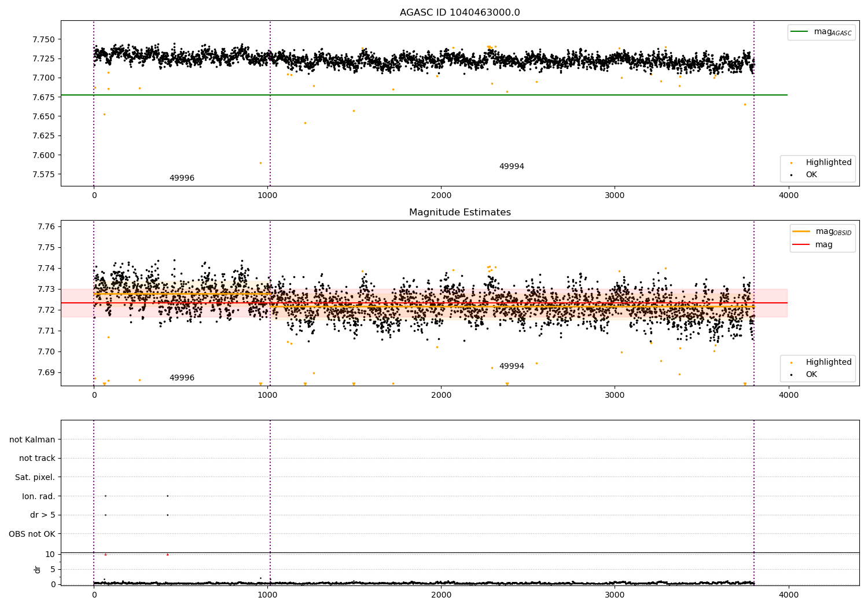Click the title 'AGASC ID 1040463000.0'
868x608 pixels.
coord(459,13)
